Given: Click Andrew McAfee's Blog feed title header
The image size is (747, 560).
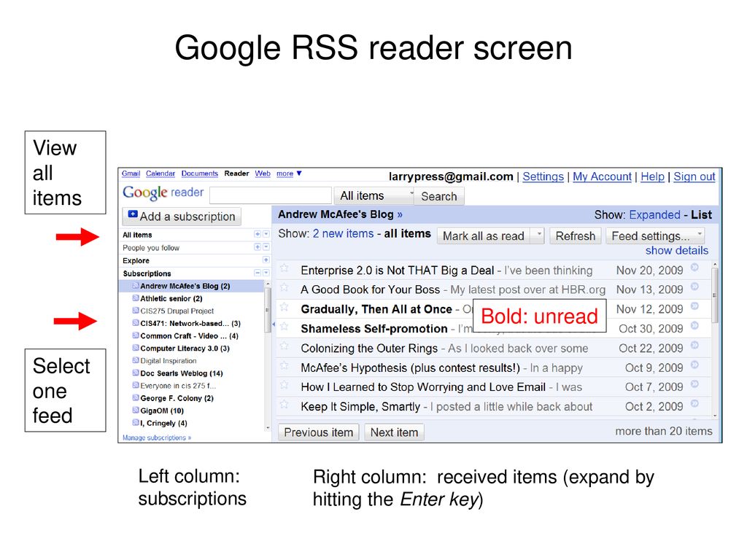Looking at the screenshot, I should click(x=340, y=214).
